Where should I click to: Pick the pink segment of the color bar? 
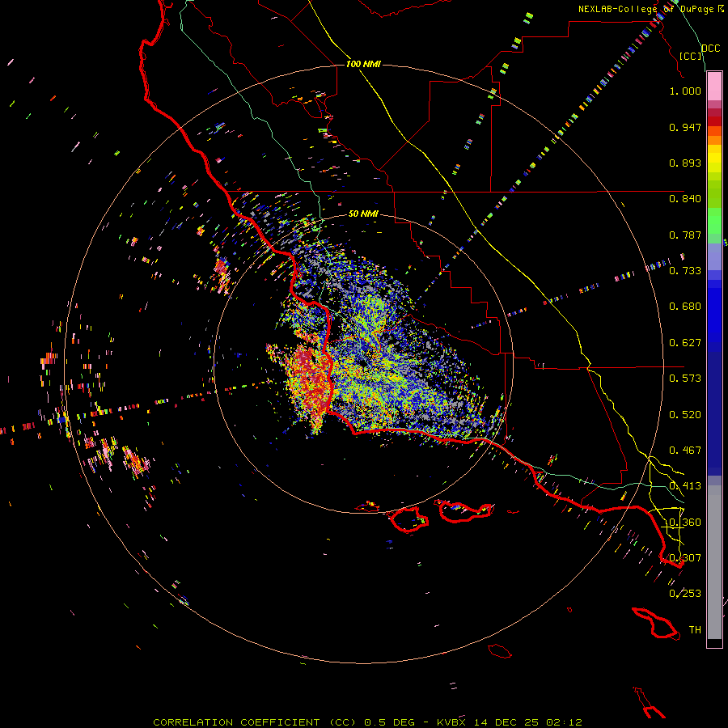[x=714, y=87]
